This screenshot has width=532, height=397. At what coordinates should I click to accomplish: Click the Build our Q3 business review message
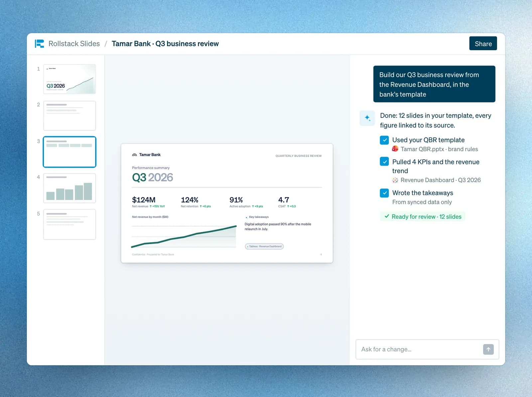tap(434, 84)
